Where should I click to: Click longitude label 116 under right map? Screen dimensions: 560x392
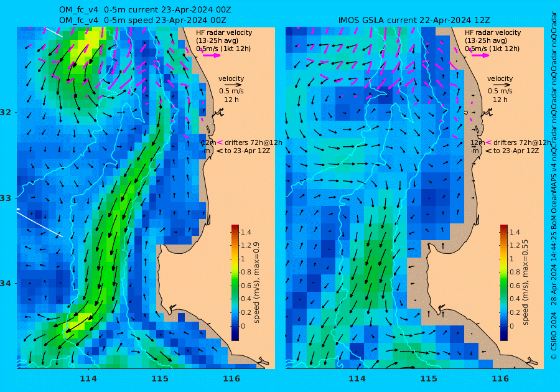(x=500, y=379)
